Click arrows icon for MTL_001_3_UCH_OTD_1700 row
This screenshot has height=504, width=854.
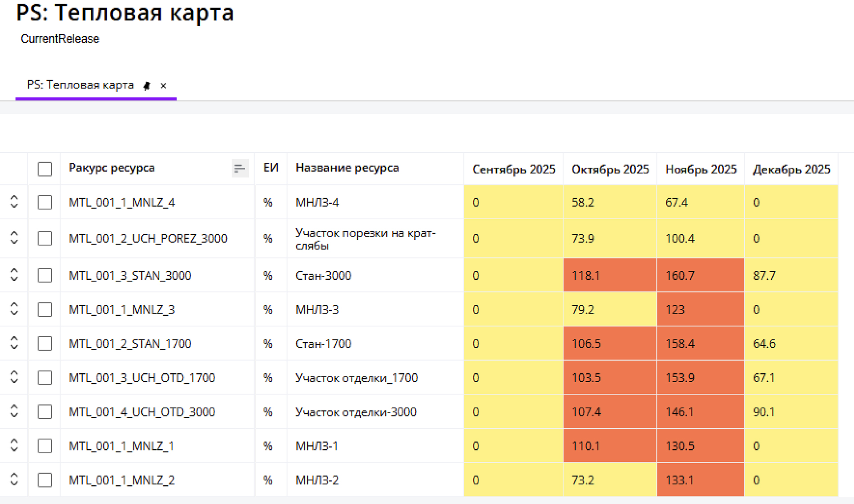(14, 377)
